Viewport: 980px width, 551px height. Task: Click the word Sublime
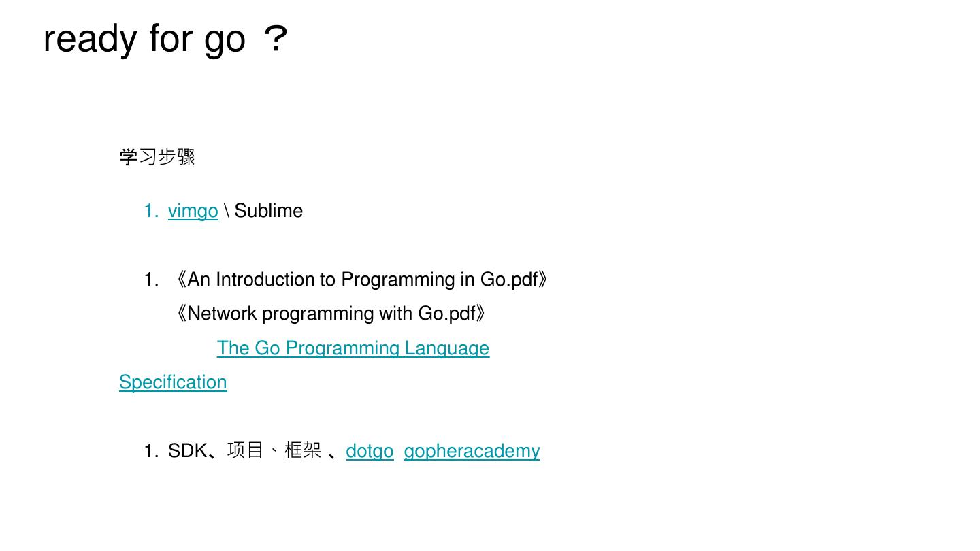point(269,211)
